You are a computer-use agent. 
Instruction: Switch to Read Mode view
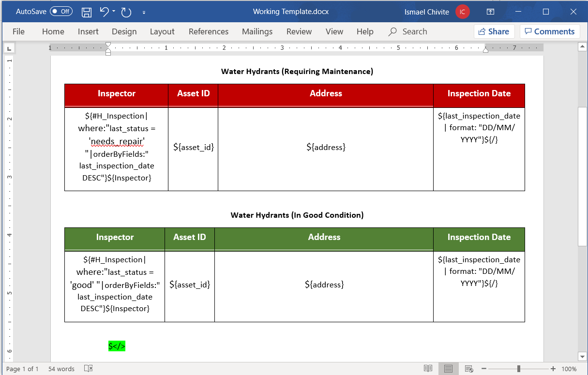[x=428, y=369]
